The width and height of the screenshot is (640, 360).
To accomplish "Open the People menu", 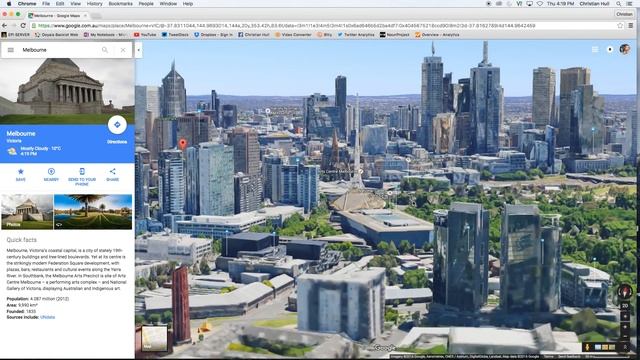I will click(x=146, y=4).
